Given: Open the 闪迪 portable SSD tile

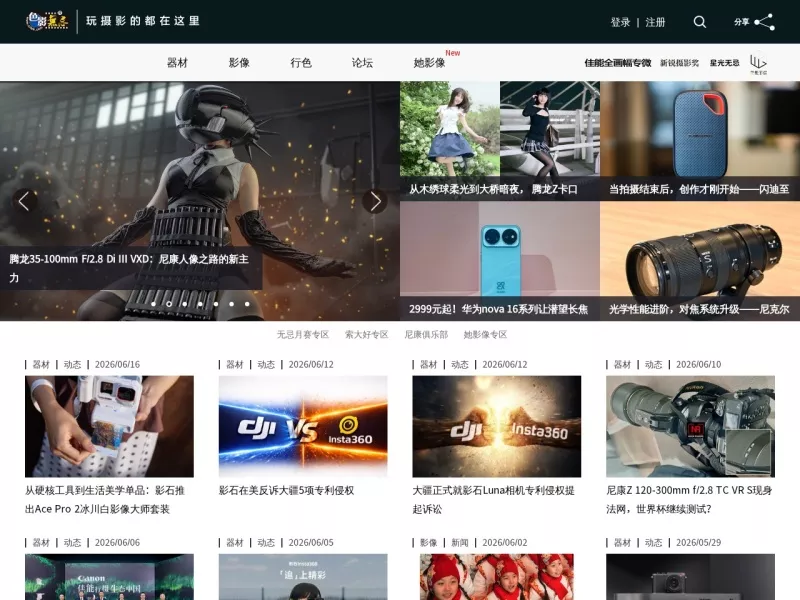Looking at the screenshot, I should [700, 141].
